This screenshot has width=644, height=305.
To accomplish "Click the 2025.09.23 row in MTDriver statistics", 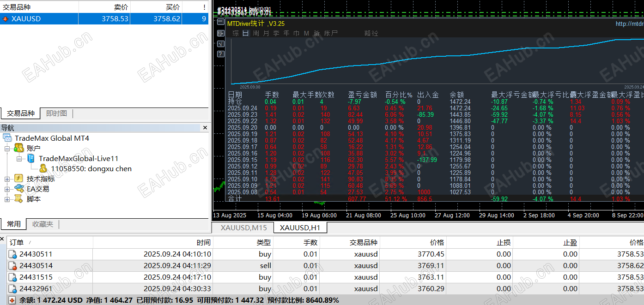I will (434, 115).
